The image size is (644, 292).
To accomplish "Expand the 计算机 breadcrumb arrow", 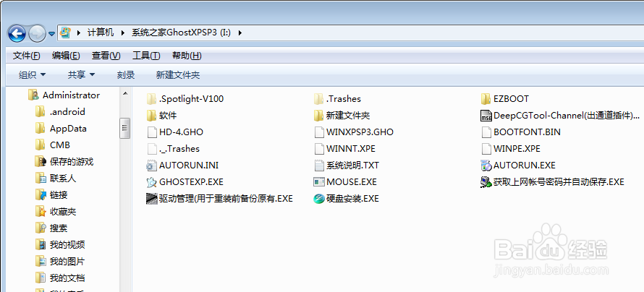I will (x=122, y=33).
